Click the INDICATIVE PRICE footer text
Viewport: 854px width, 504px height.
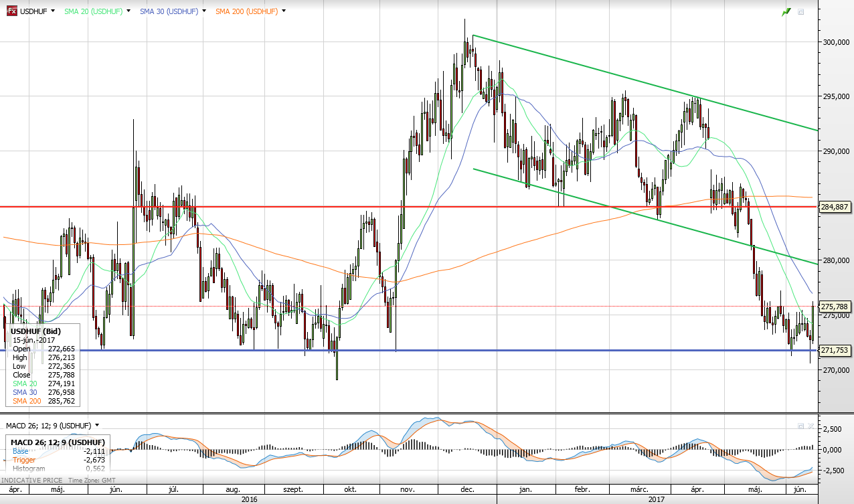click(31, 481)
